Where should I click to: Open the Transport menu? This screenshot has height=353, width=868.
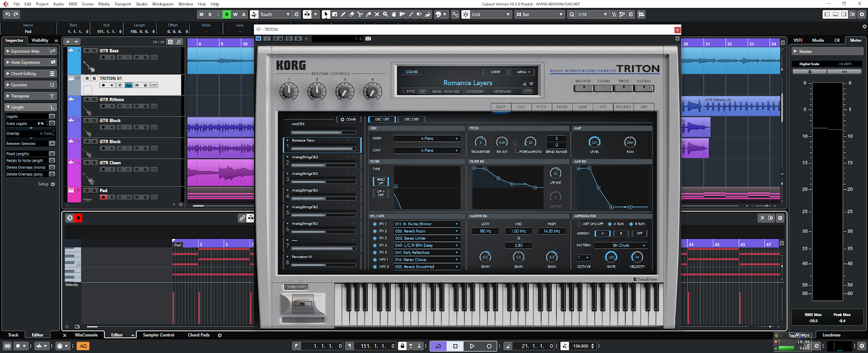tap(122, 4)
